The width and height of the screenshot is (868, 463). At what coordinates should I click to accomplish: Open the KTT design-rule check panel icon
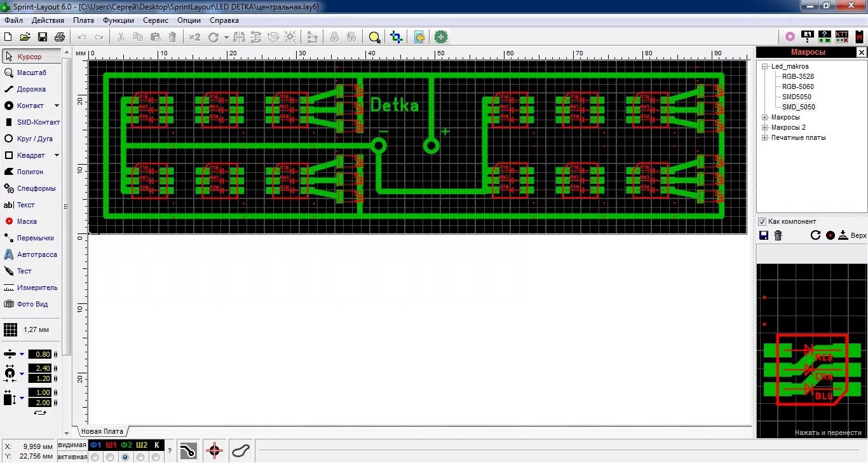coord(842,37)
